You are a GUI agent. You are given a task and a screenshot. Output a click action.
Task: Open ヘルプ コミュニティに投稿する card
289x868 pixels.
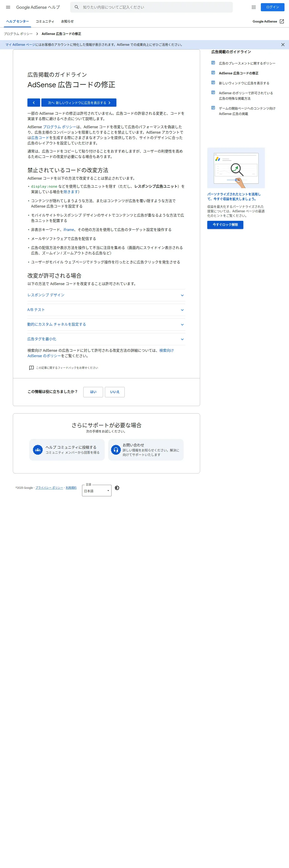pos(67,450)
